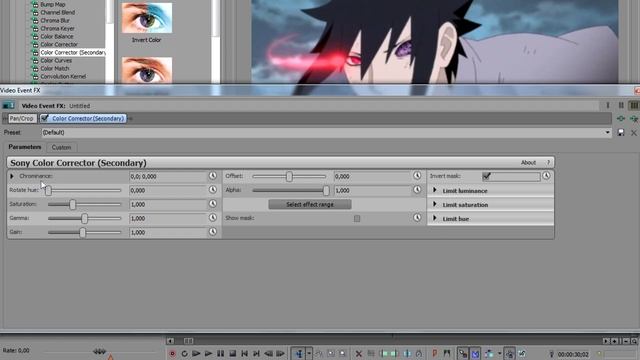Click the About link in plugin header
The height and width of the screenshot is (360, 640).
pyautogui.click(x=528, y=162)
